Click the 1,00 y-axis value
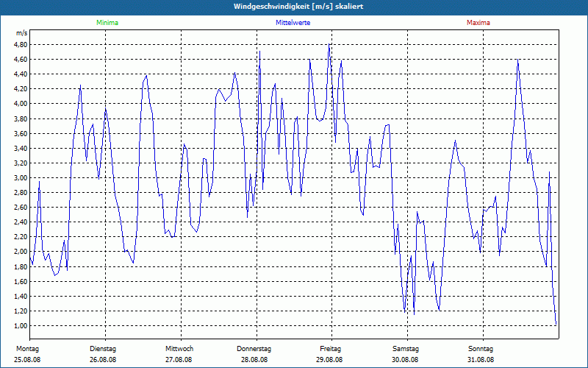The width and height of the screenshot is (588, 368). coord(22,325)
